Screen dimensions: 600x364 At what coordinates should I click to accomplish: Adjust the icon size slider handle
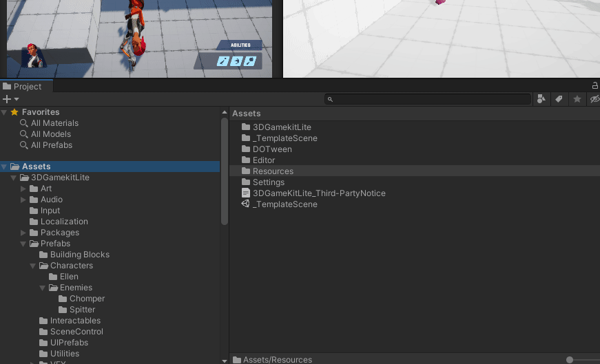[570, 360]
